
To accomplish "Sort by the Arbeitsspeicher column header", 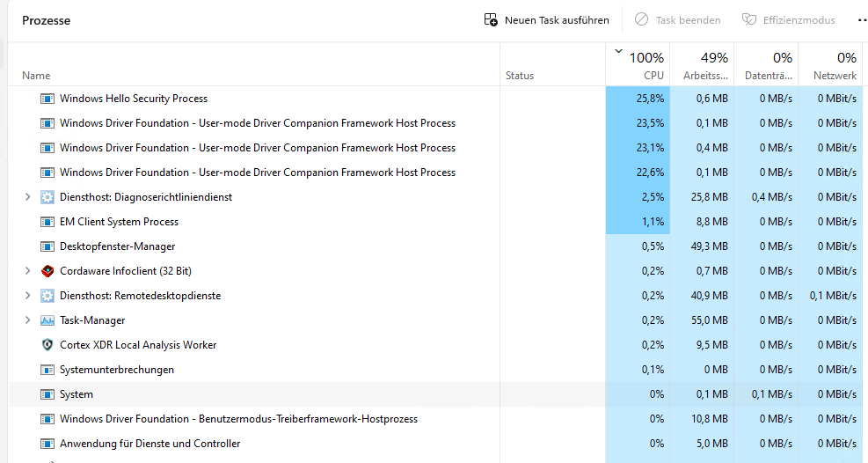I will [703, 65].
